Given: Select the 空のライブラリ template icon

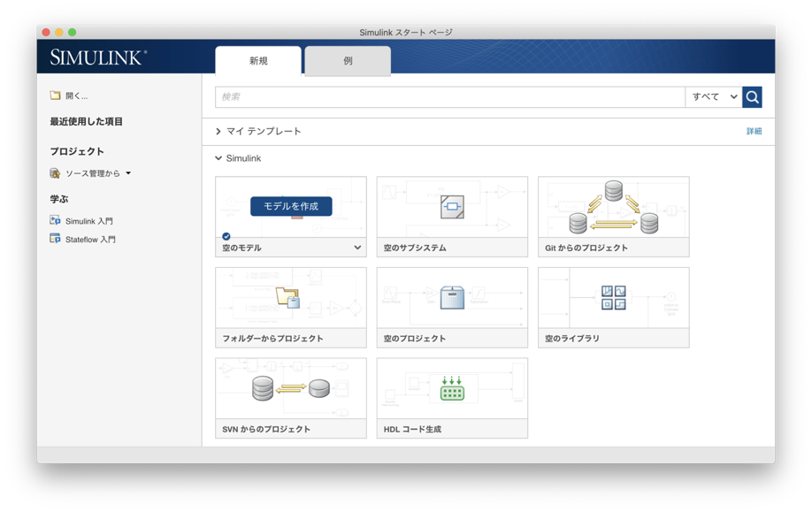Looking at the screenshot, I should click(614, 298).
